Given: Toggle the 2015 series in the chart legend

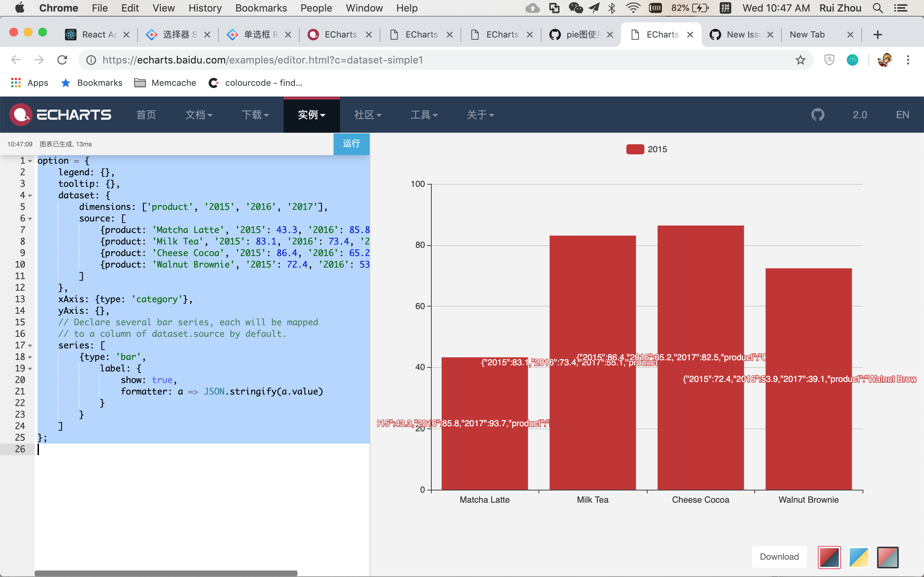Looking at the screenshot, I should 647,149.
